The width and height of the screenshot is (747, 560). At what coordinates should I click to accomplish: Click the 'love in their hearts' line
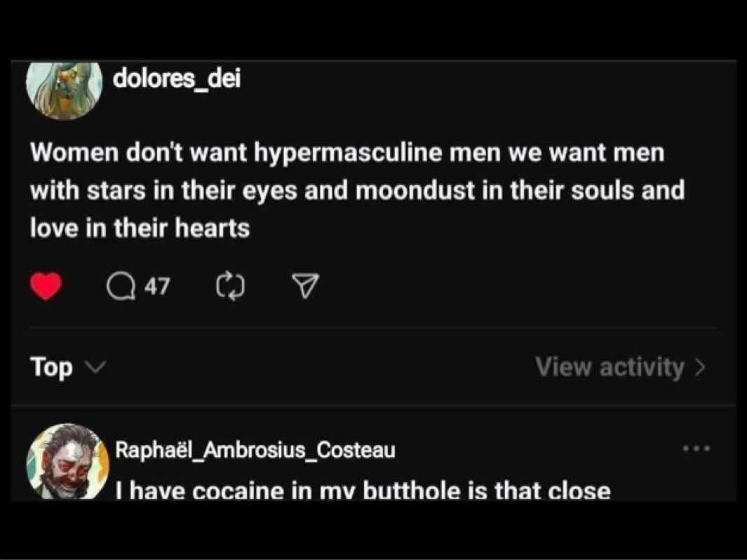(140, 228)
